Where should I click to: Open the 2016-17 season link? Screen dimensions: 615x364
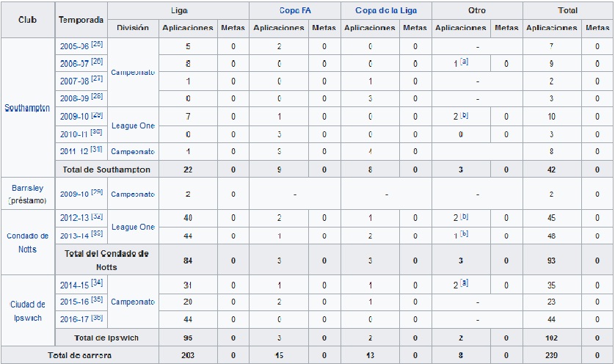tap(75, 319)
